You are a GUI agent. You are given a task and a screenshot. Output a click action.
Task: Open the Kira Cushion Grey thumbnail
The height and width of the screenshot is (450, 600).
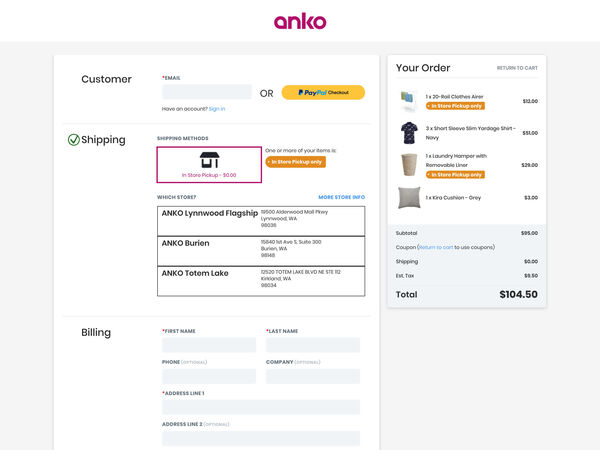409,197
